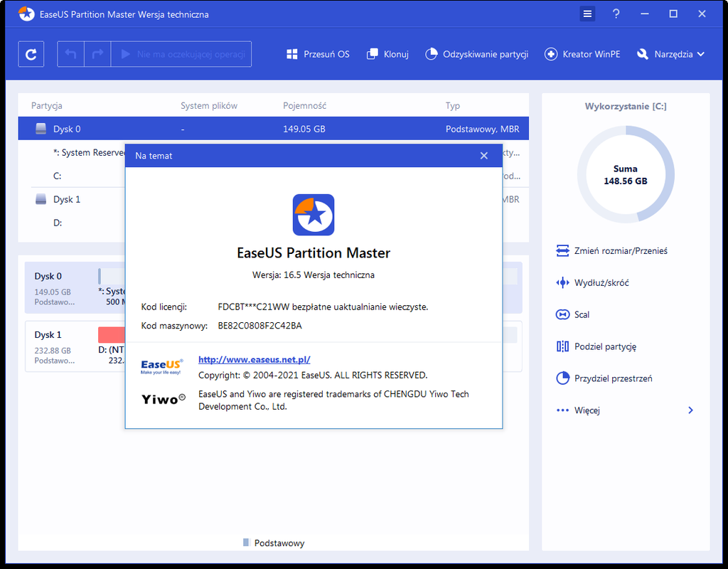
Task: Click the Typ column header
Action: [453, 106]
